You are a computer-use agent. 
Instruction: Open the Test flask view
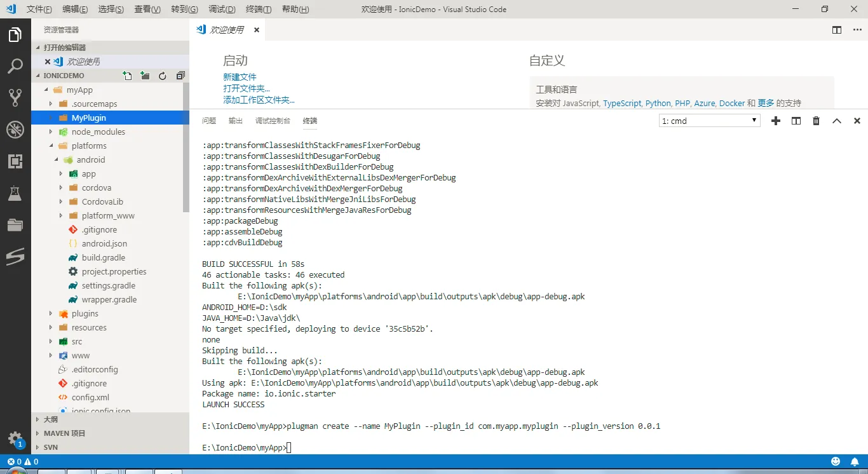click(x=15, y=193)
